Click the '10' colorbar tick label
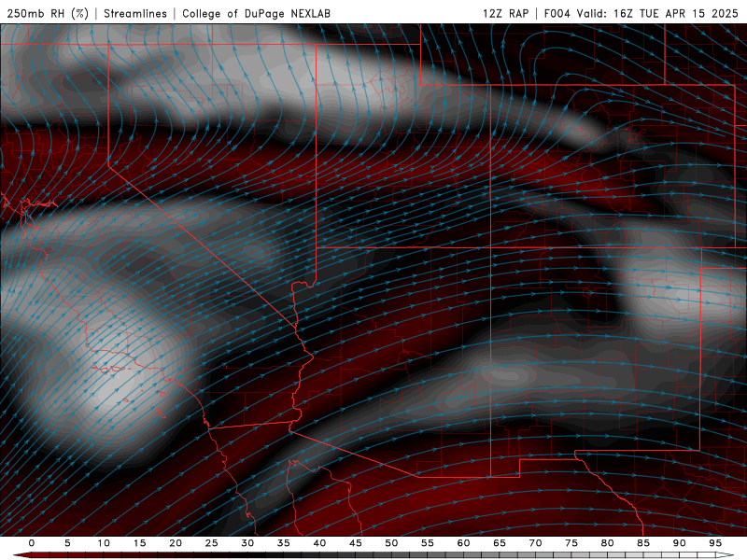 (104, 543)
